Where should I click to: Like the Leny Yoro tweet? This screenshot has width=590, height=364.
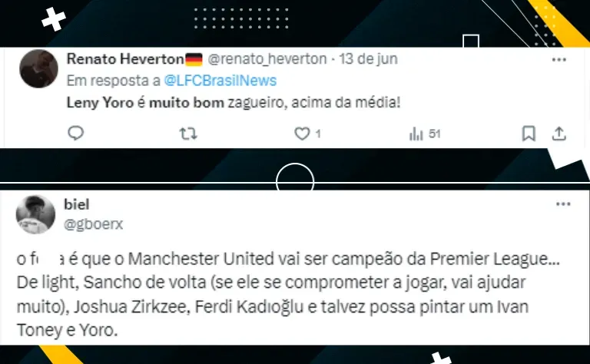pyautogui.click(x=302, y=134)
